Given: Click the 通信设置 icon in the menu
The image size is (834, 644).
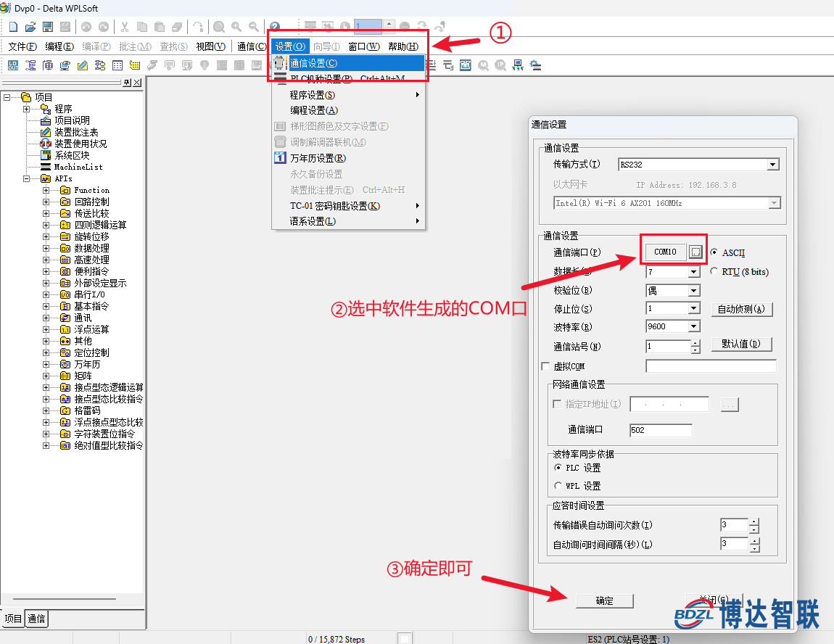Looking at the screenshot, I should (x=280, y=63).
